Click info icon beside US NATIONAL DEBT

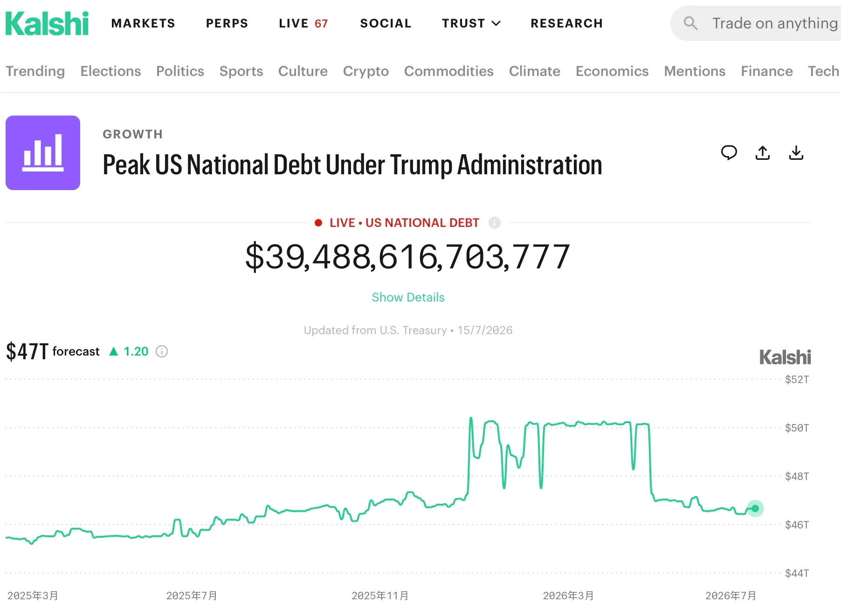point(495,223)
